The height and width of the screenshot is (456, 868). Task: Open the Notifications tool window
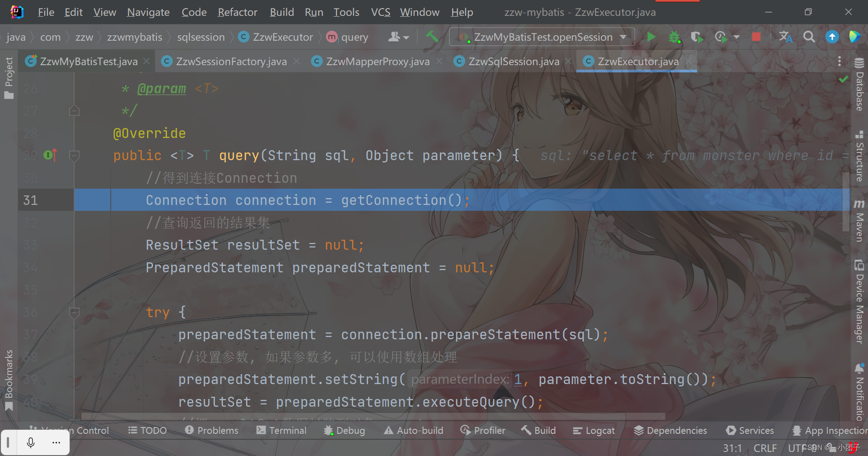pos(859,392)
